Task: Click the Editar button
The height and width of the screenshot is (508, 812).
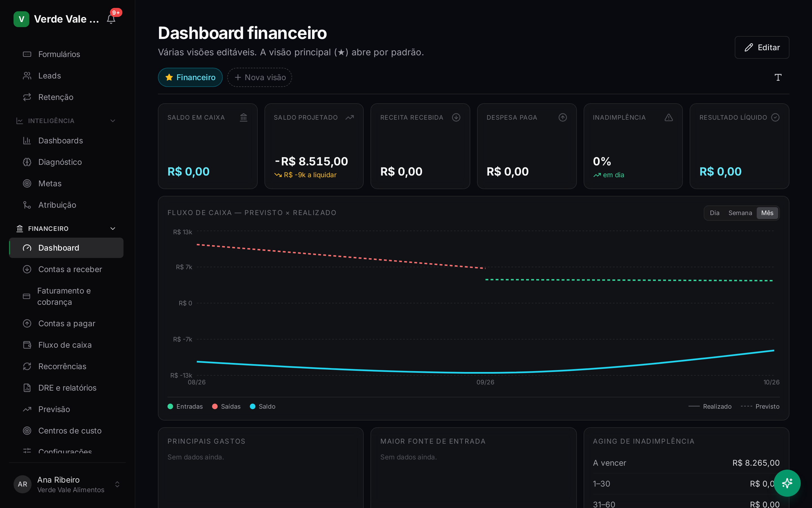Action: tap(762, 47)
